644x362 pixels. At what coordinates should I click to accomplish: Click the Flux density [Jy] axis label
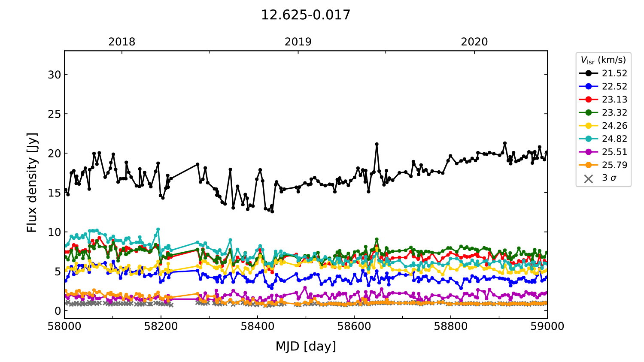[32, 183]
